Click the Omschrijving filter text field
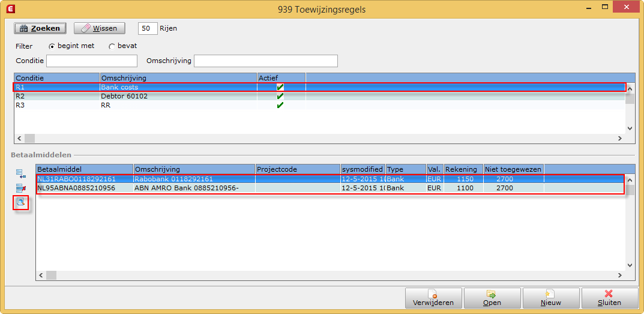Image resolution: width=644 pixels, height=314 pixels. (265, 61)
